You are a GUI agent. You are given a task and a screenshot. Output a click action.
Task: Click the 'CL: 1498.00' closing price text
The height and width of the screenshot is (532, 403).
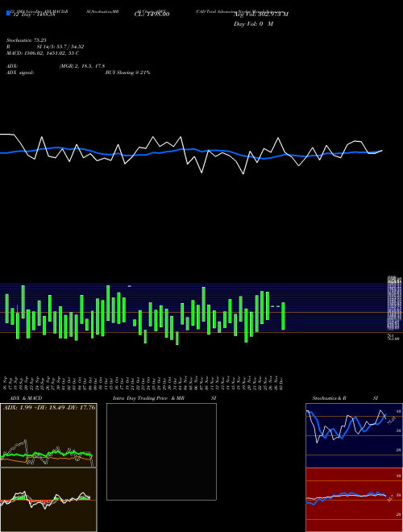pos(152,15)
